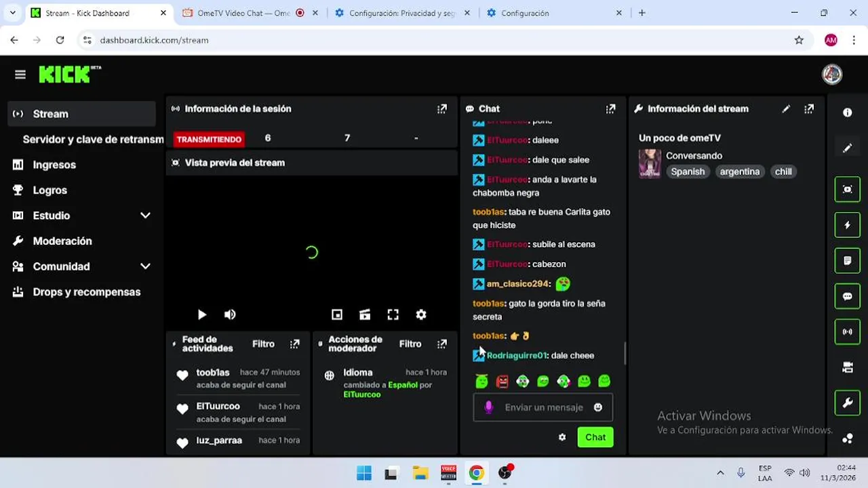The image size is (868, 488).
Task: Toggle theater mode in stream preview
Action: pyautogui.click(x=365, y=314)
